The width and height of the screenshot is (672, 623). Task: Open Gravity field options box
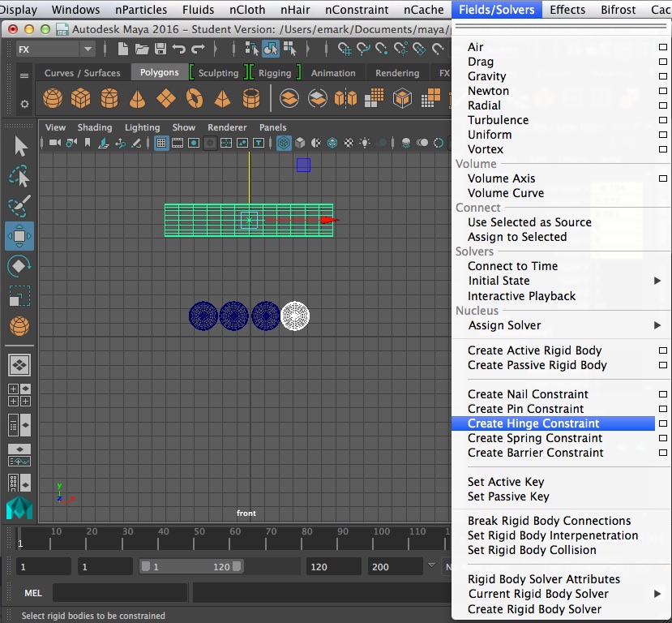coord(662,76)
